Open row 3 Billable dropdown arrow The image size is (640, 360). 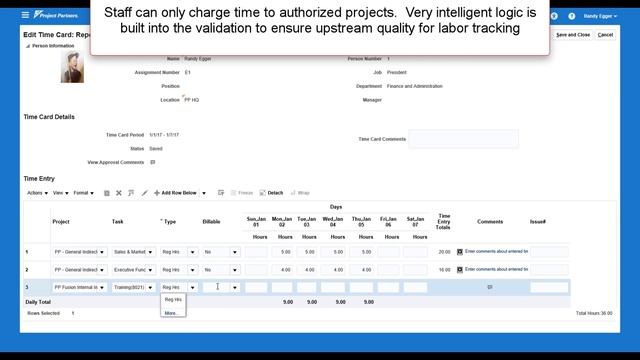(x=235, y=288)
